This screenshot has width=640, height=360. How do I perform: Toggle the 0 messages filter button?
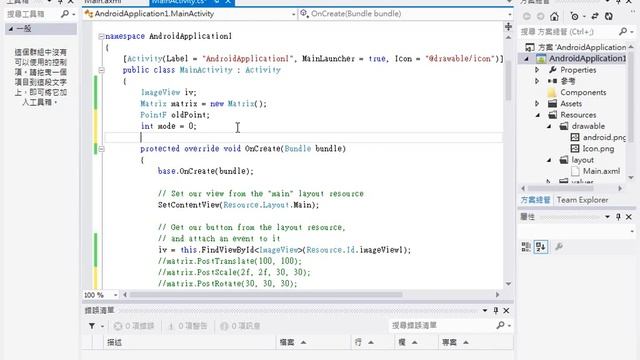(240, 326)
